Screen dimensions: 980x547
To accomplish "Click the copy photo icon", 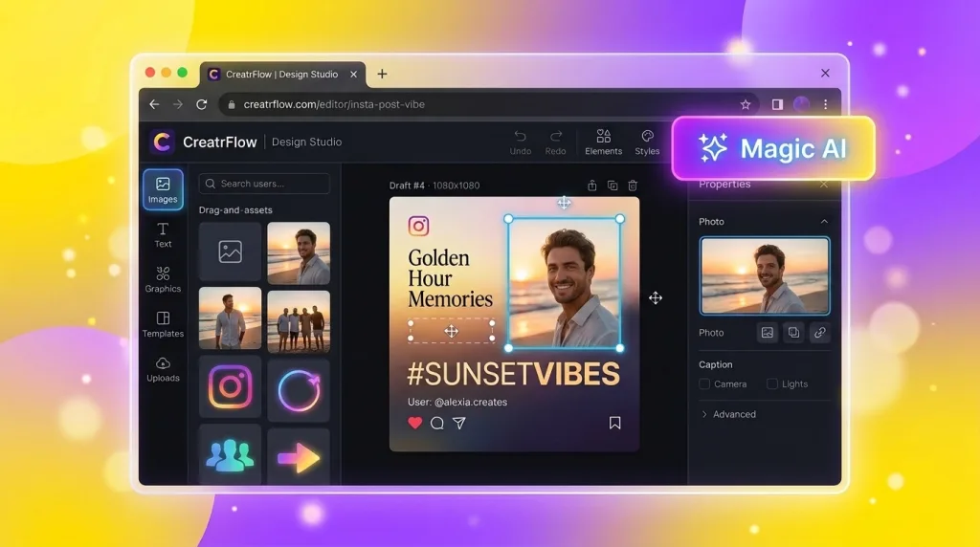I will point(793,333).
